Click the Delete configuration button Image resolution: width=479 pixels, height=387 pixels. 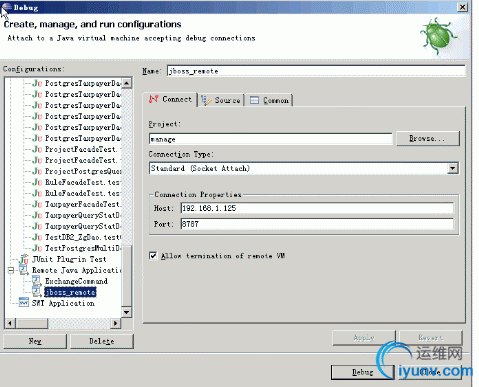coord(102,341)
